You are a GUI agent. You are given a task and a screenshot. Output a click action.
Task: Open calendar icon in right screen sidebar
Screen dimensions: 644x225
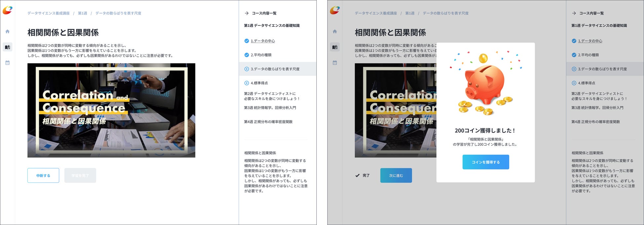pos(335,62)
